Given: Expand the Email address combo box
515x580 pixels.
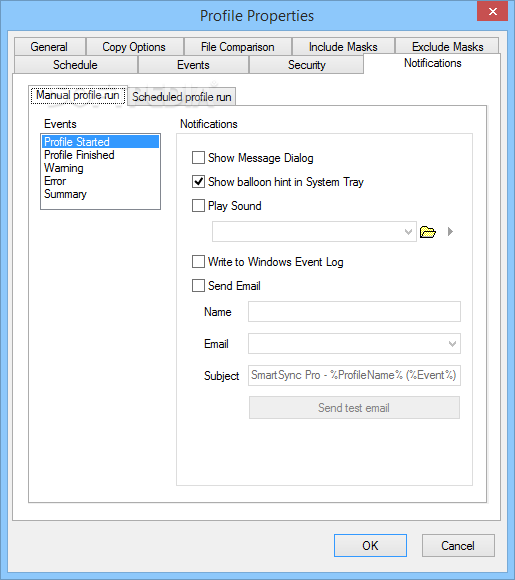Looking at the screenshot, I should click(452, 344).
